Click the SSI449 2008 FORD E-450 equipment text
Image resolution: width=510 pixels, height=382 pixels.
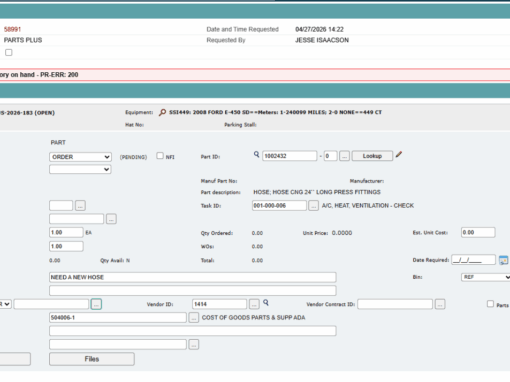coord(275,112)
